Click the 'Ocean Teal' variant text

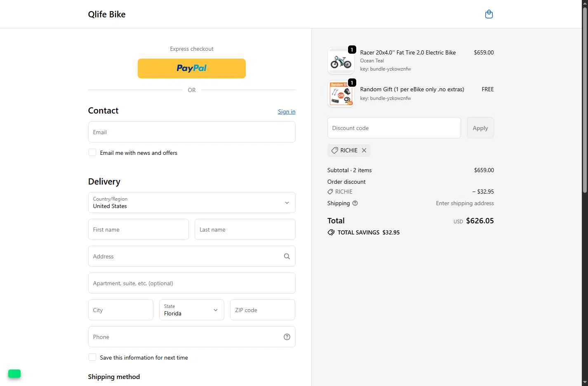[x=372, y=61]
